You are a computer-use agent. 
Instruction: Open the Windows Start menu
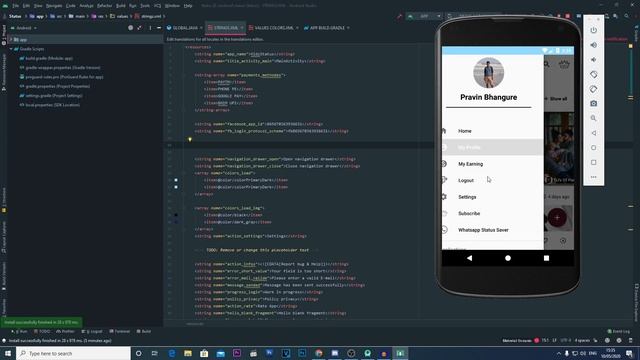point(8,353)
